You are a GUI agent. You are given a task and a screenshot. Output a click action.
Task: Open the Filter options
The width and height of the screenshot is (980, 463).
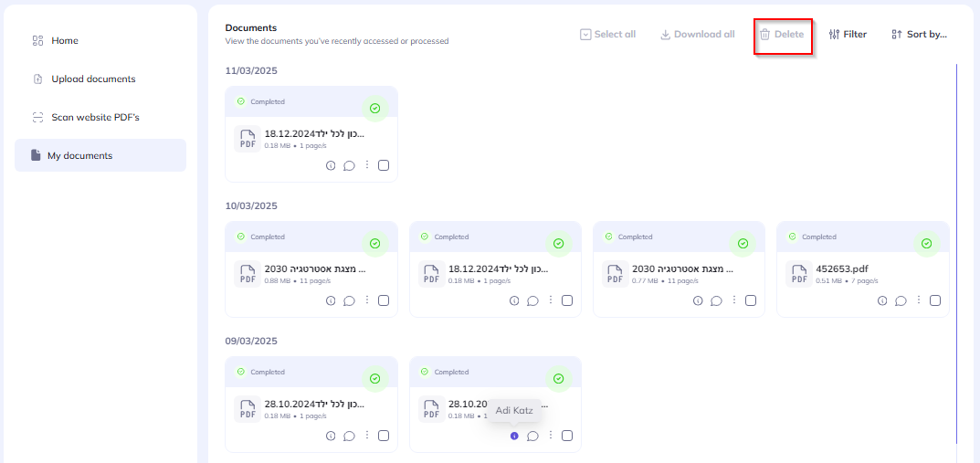[848, 35]
